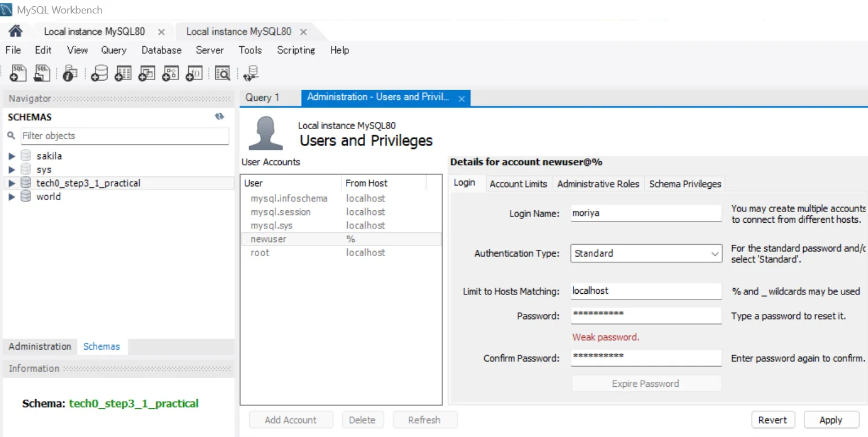Select the mysql.sys user account
The image size is (868, 437).
click(341, 226)
